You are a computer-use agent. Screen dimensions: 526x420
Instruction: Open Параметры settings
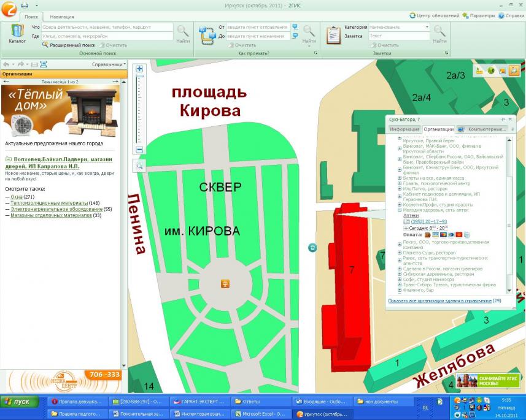[x=479, y=16]
